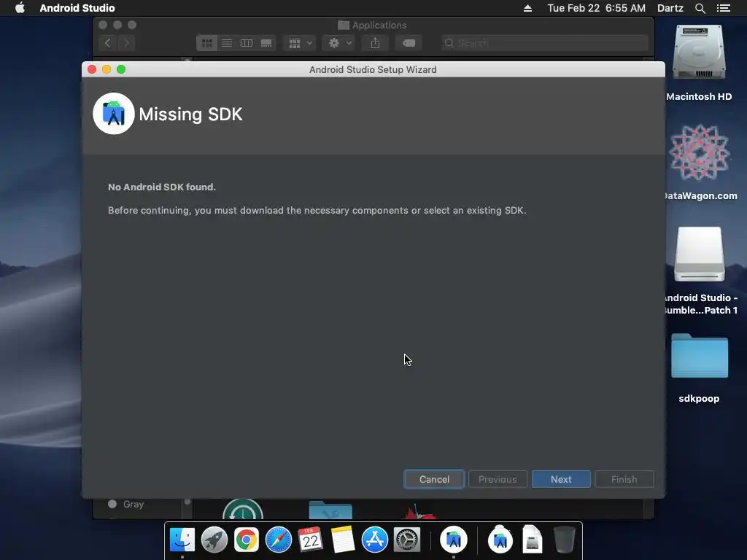Open Notes from the Dock

click(x=342, y=540)
